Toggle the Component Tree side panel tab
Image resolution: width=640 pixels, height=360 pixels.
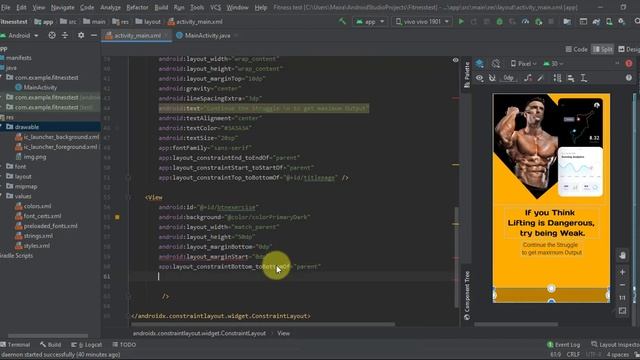click(467, 296)
